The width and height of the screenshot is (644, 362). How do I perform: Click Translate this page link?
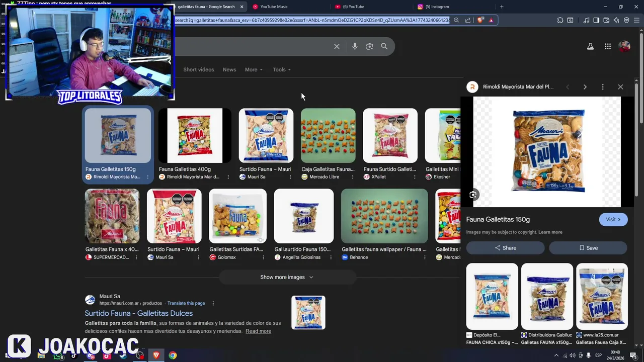tap(186, 303)
